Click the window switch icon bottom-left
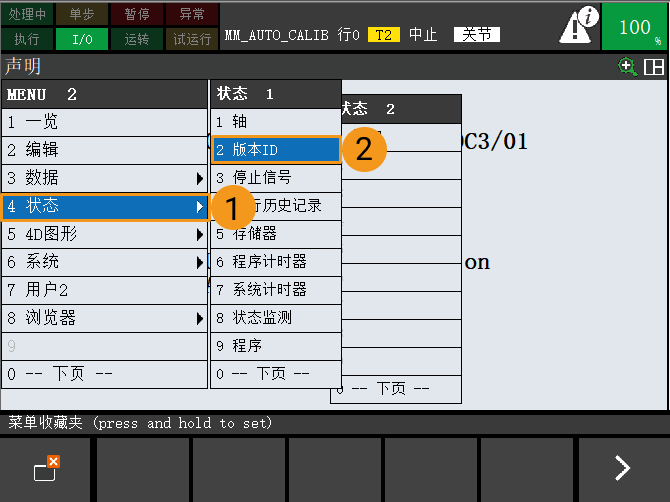 pos(46,468)
